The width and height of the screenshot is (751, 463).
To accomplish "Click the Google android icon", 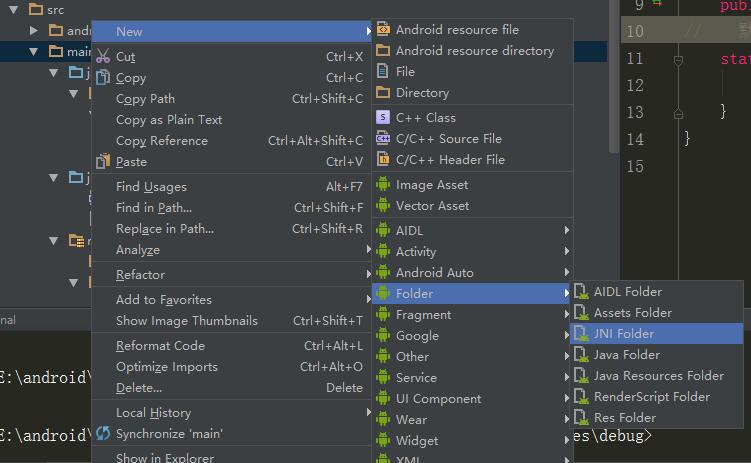I will pos(383,336).
